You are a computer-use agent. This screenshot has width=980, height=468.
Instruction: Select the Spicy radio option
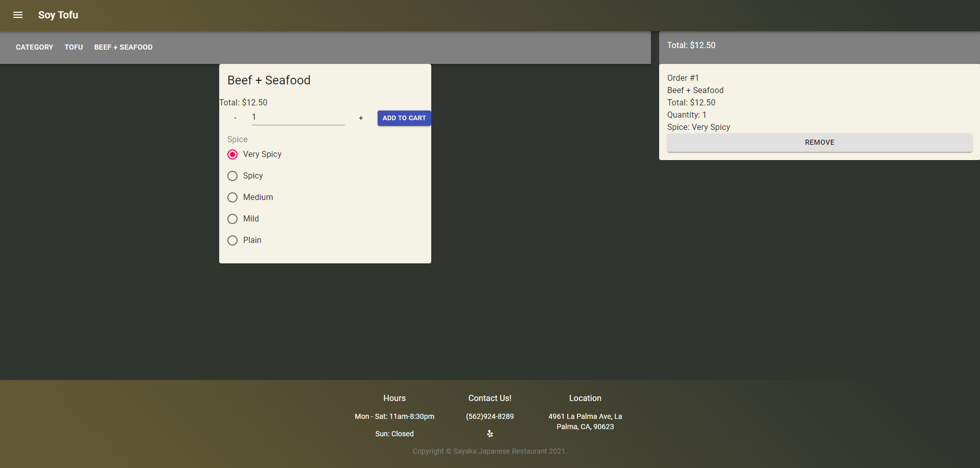(x=232, y=176)
